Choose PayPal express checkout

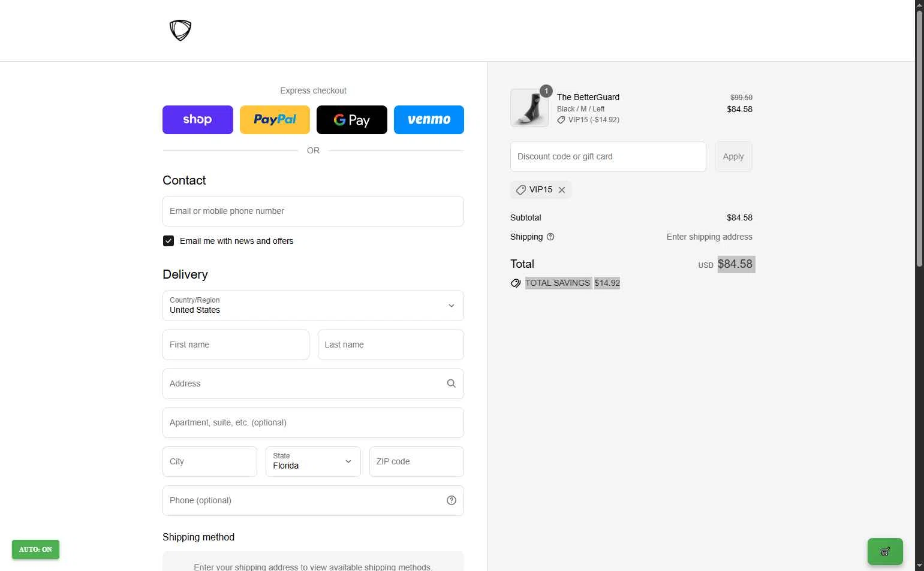[275, 120]
